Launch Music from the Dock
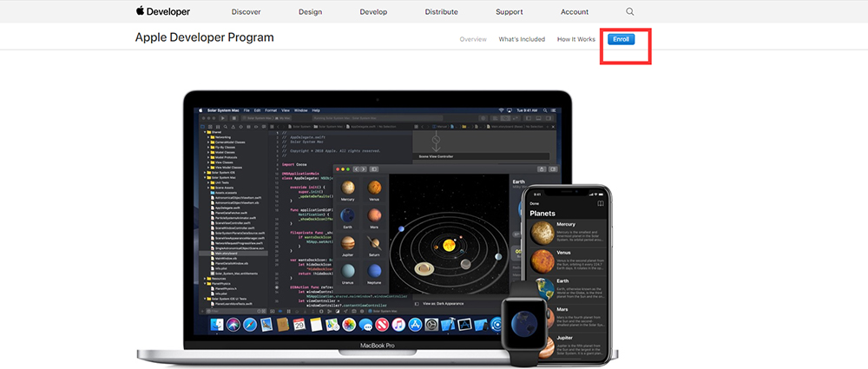The image size is (868, 369). [397, 325]
